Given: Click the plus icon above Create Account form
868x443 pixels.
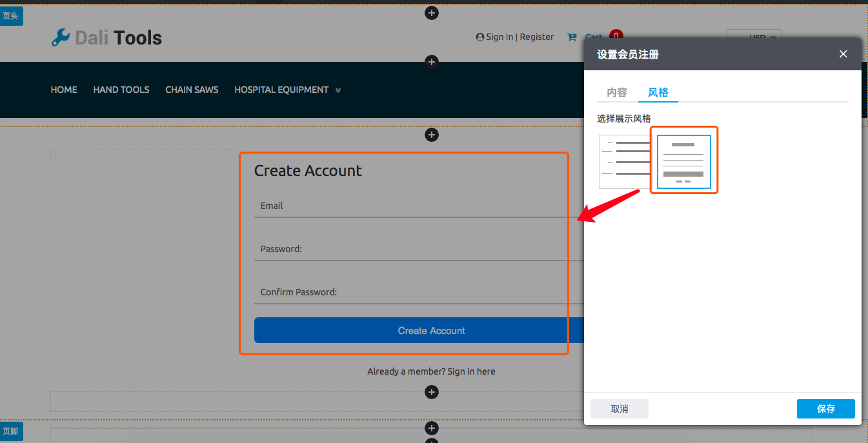Looking at the screenshot, I should 432,135.
